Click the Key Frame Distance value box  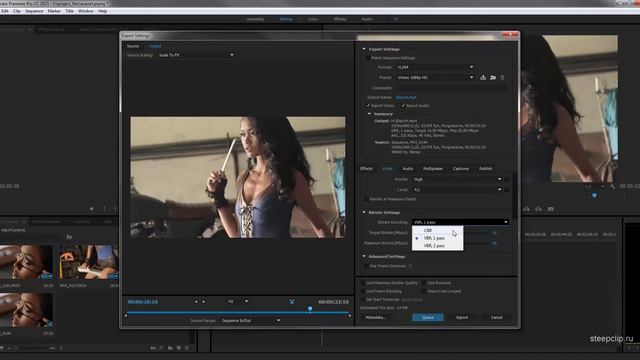pyautogui.click(x=411, y=266)
